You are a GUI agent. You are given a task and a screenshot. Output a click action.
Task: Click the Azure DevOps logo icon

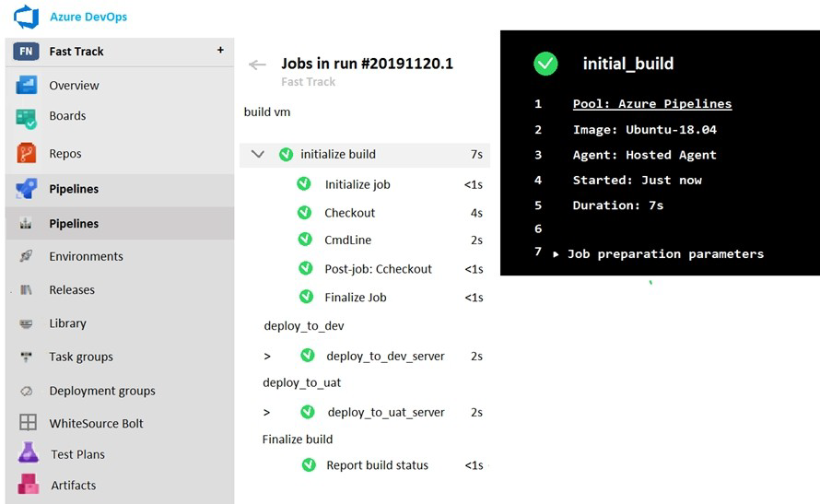pyautogui.click(x=26, y=18)
